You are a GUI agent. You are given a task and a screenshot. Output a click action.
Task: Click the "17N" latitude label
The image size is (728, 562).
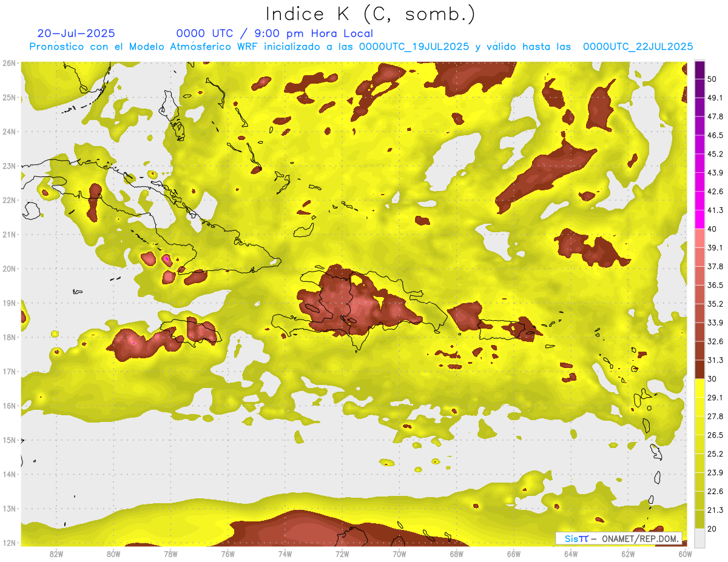[x=8, y=371]
